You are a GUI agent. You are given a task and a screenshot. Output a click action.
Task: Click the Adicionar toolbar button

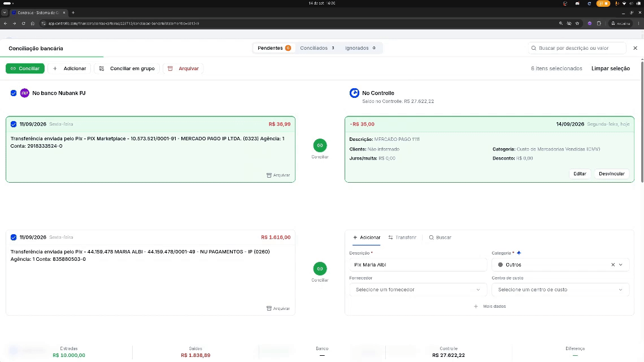(x=69, y=68)
